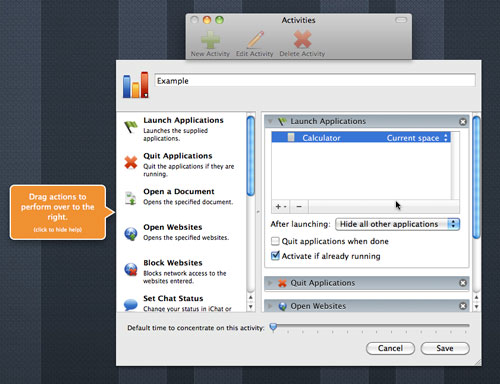Remove the Open Websites action with its close icon

pos(463,306)
